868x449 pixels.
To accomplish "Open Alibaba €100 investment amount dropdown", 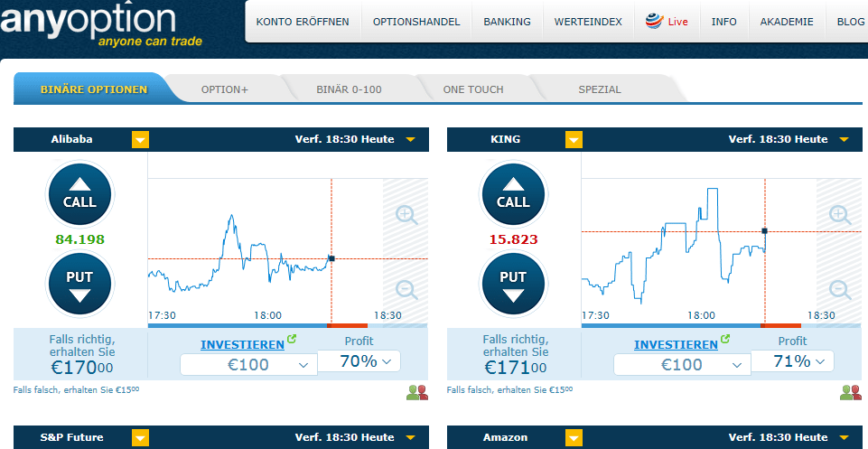I will [x=248, y=364].
